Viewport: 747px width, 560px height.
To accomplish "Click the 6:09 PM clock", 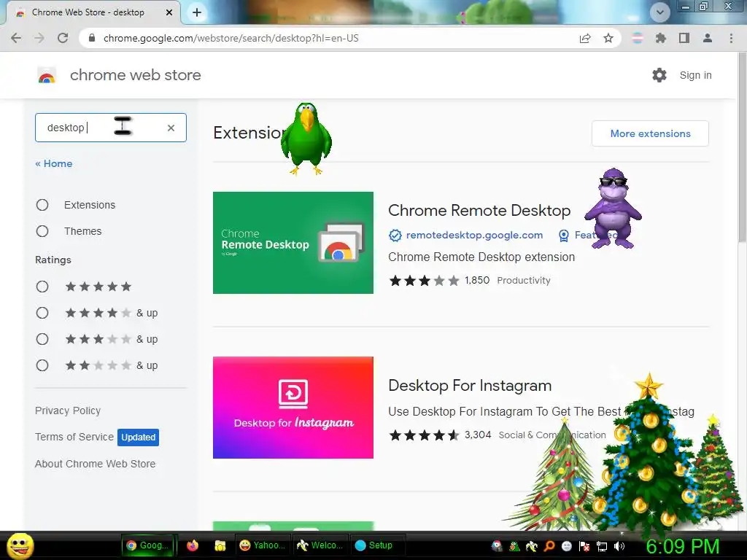I will pyautogui.click(x=683, y=546).
